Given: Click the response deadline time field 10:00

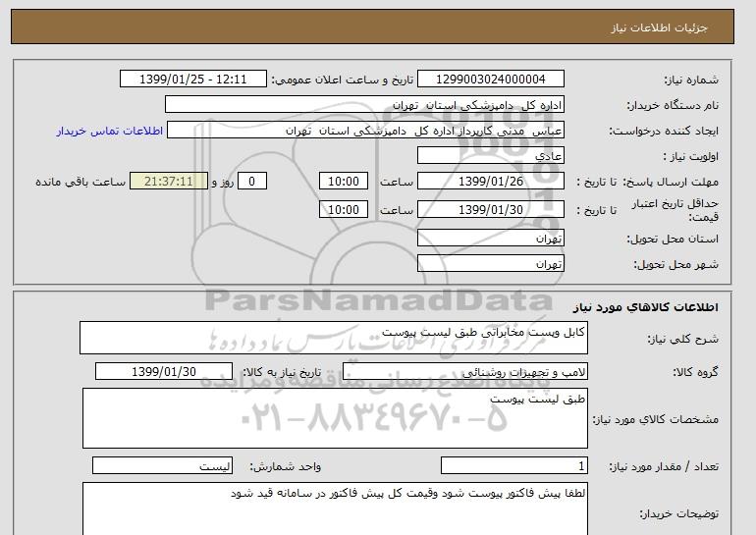Looking at the screenshot, I should [x=344, y=182].
